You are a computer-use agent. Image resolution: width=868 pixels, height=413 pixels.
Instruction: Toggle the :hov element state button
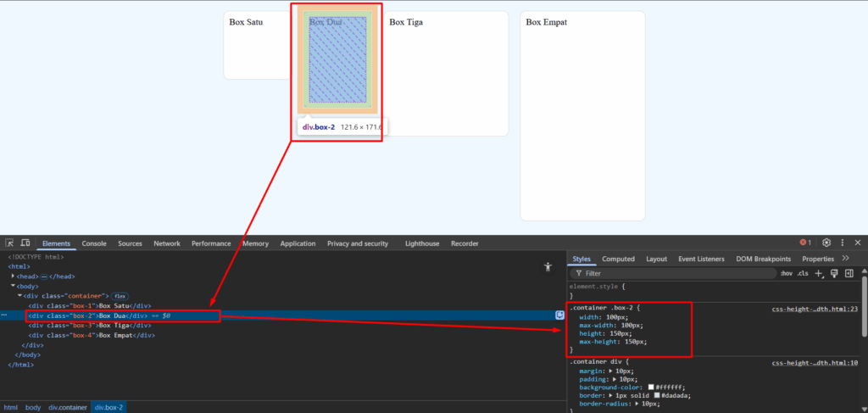786,273
